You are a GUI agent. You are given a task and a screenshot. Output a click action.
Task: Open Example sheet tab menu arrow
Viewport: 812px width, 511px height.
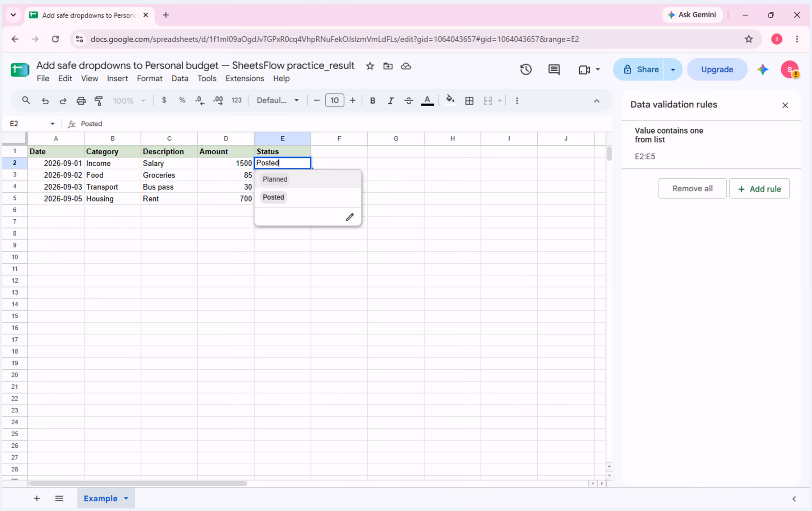126,498
